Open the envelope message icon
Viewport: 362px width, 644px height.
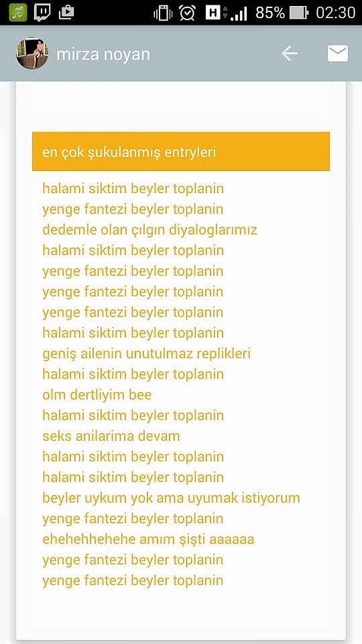click(x=337, y=54)
